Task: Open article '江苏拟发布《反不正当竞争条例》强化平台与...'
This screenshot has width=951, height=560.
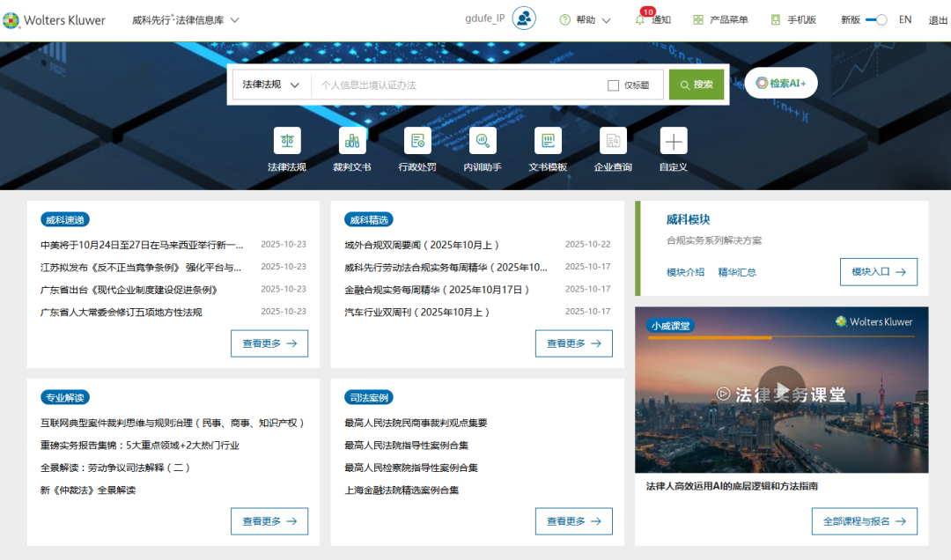Action: coord(141,268)
